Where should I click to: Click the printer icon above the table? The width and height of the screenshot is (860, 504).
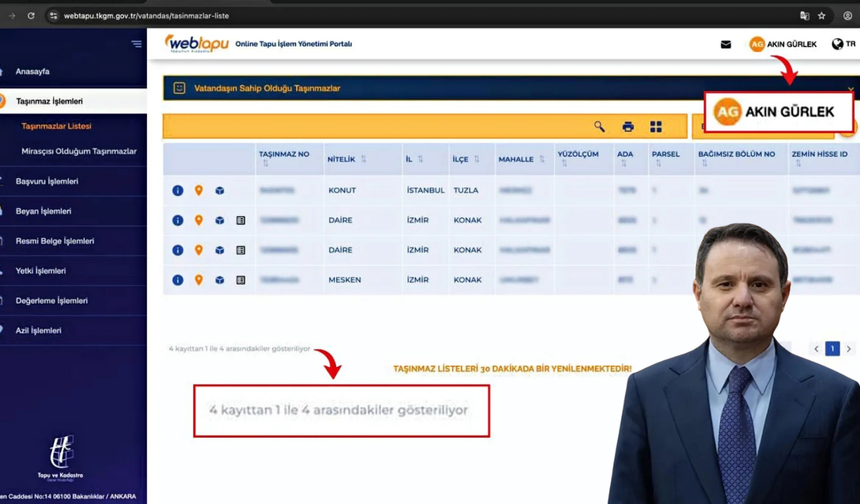[628, 127]
